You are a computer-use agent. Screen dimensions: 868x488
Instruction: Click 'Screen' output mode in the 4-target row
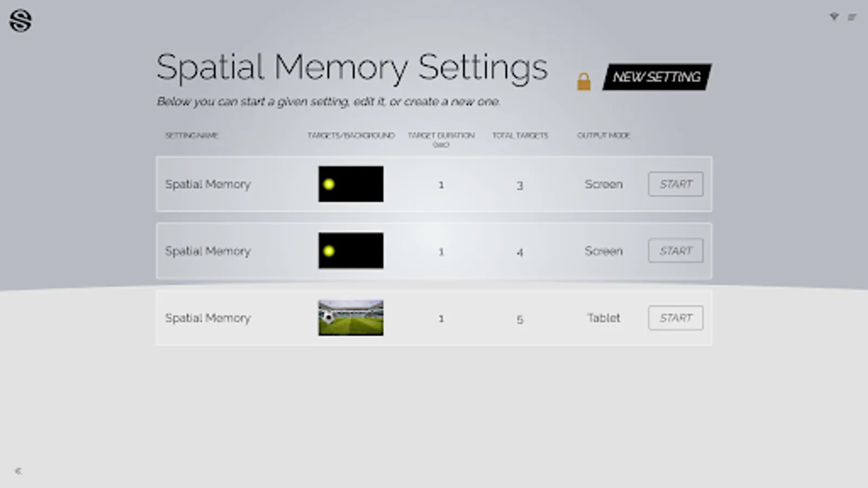point(604,251)
